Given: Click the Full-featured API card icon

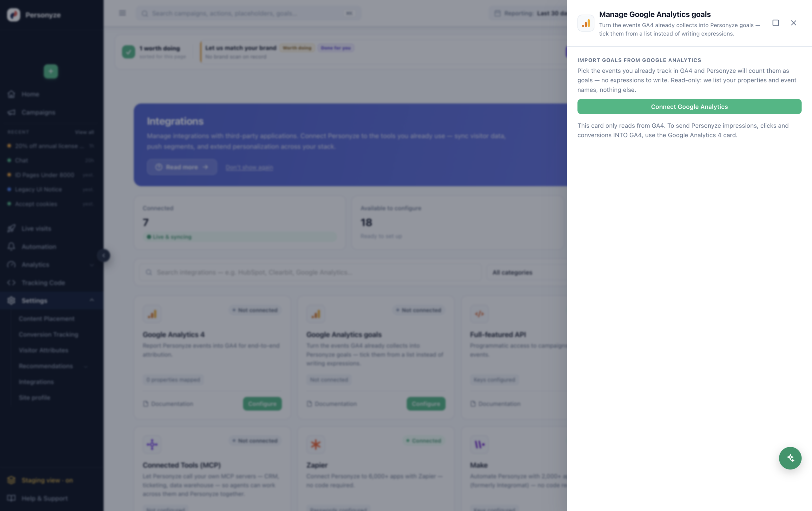Looking at the screenshot, I should 479,314.
